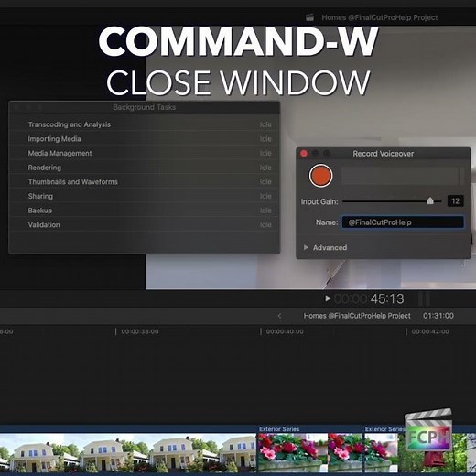Click the Background Tasks window title bar
Image resolution: width=476 pixels, height=476 pixels.
[x=145, y=107]
